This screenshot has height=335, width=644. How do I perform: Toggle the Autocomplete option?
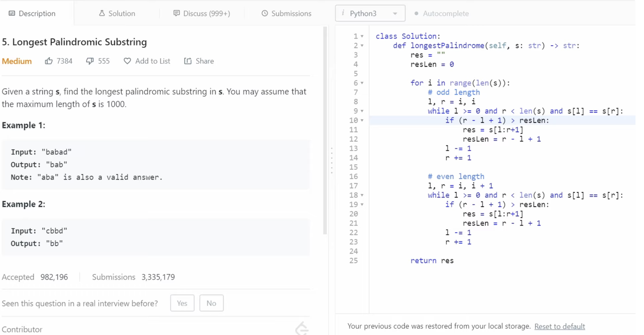pyautogui.click(x=416, y=13)
